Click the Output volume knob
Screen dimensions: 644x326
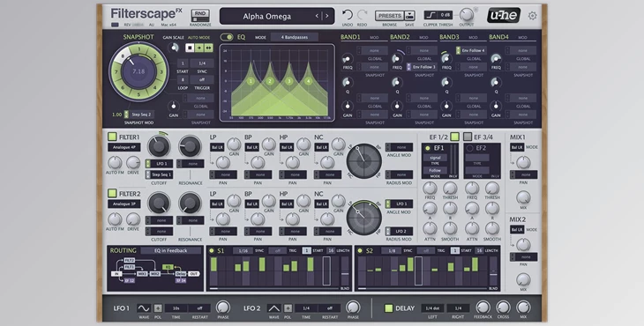pyautogui.click(x=466, y=15)
